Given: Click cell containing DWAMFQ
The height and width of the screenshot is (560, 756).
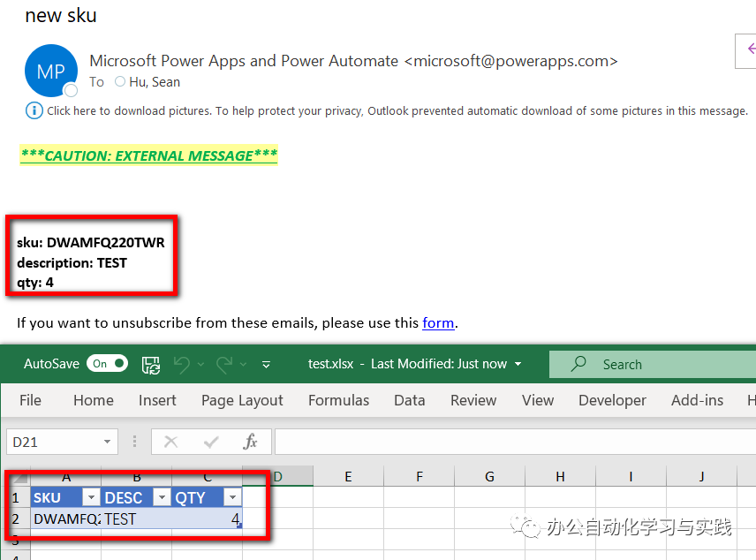Looking at the screenshot, I should (x=65, y=518).
